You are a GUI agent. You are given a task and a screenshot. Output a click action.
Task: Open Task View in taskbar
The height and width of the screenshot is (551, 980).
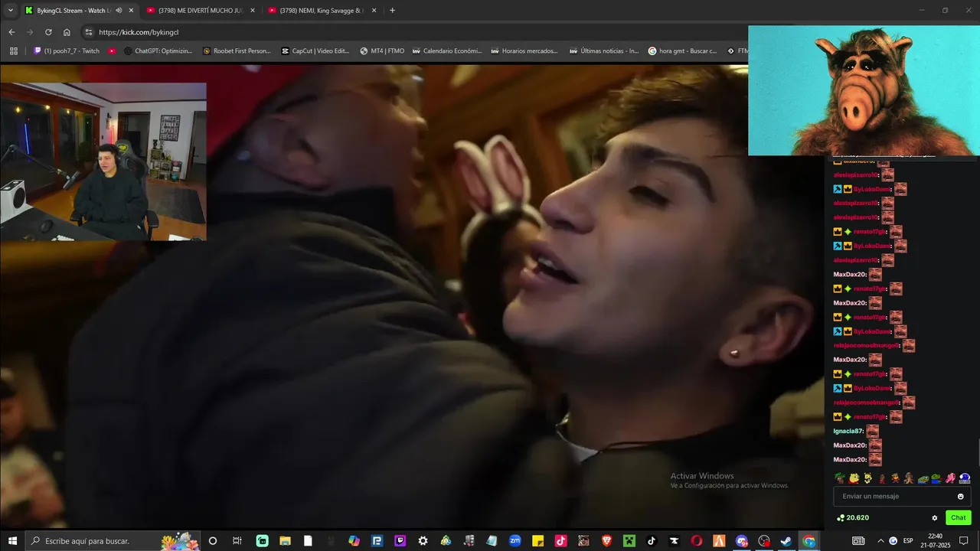tap(237, 541)
